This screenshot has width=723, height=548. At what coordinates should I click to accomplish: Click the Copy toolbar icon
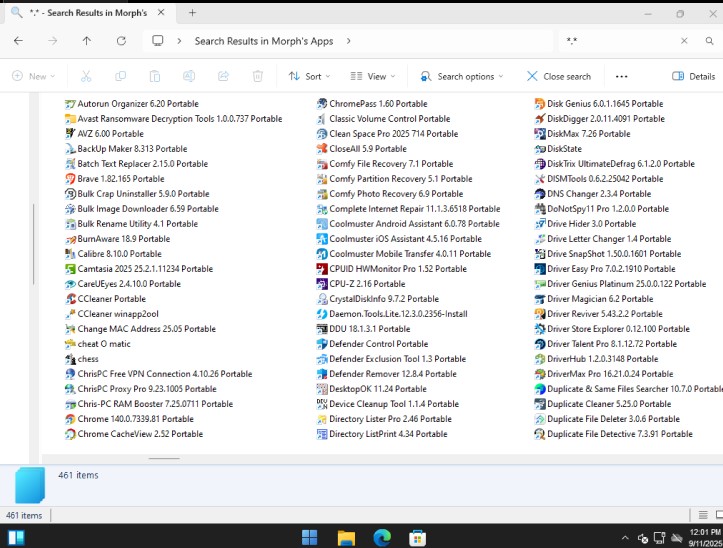coord(120,76)
